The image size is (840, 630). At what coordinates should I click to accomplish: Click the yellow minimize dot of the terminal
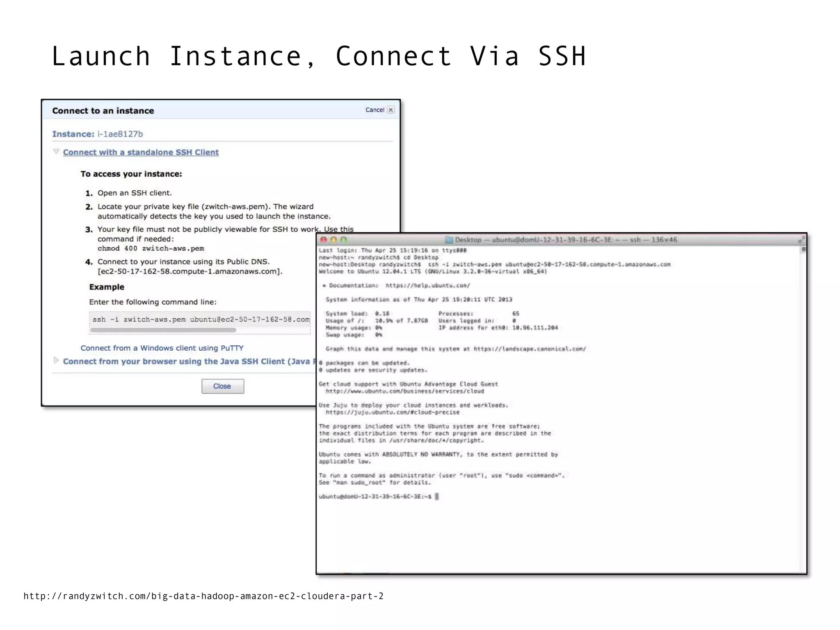pos(333,240)
